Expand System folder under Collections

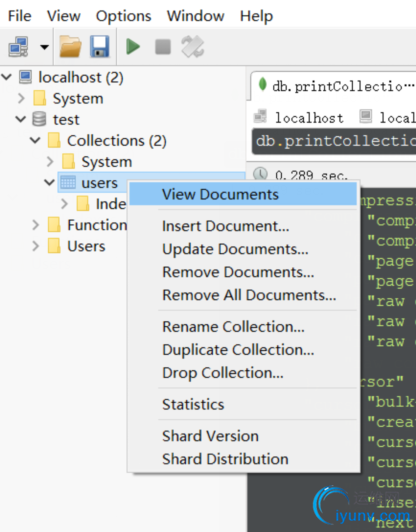tap(50, 162)
